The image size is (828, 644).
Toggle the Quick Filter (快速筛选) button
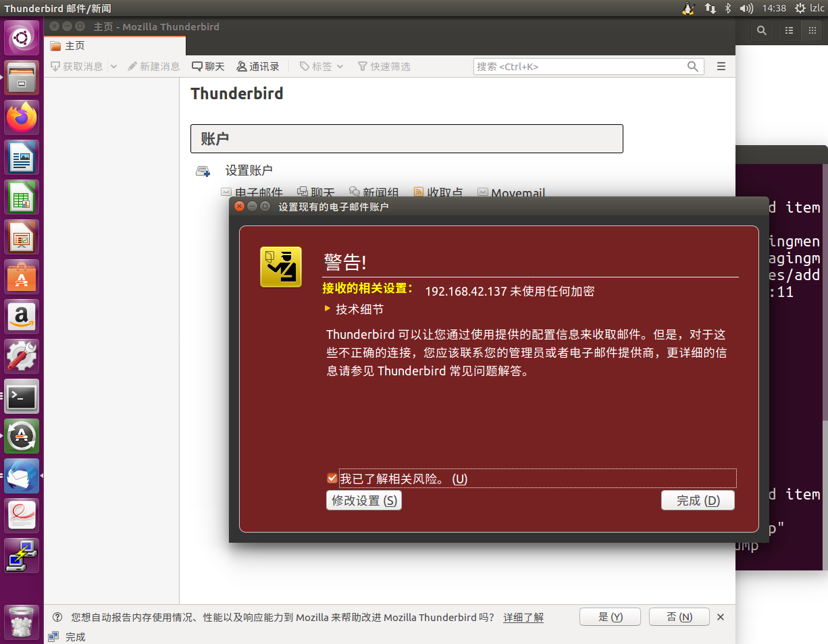click(x=384, y=66)
